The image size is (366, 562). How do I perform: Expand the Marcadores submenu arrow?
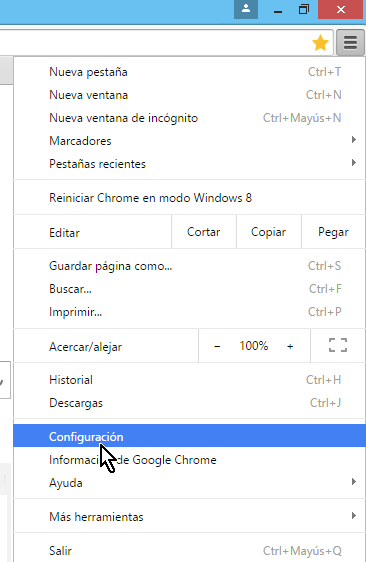click(354, 140)
